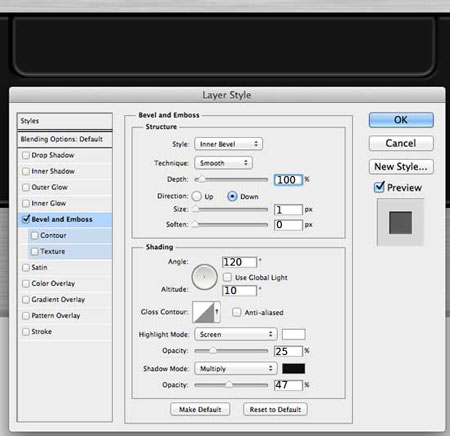Open the Highlight Mode dropdown showing Screen

[x=236, y=334]
